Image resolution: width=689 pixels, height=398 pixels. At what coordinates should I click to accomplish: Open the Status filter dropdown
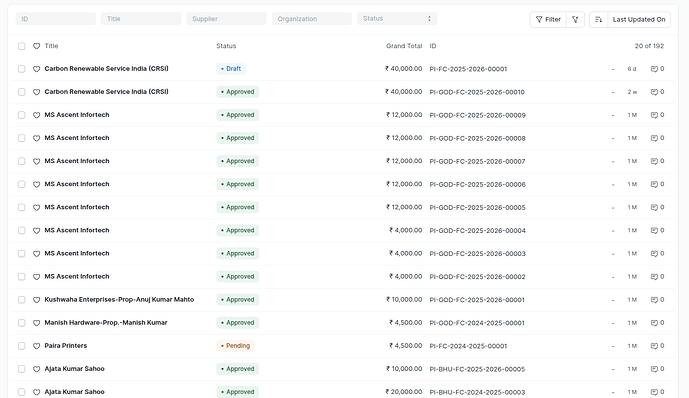pos(397,18)
